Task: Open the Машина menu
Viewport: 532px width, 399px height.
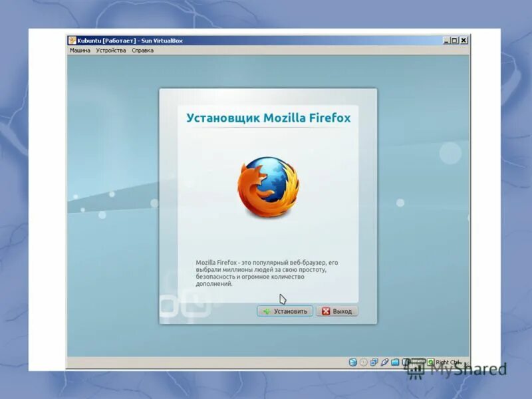Action: (x=80, y=51)
